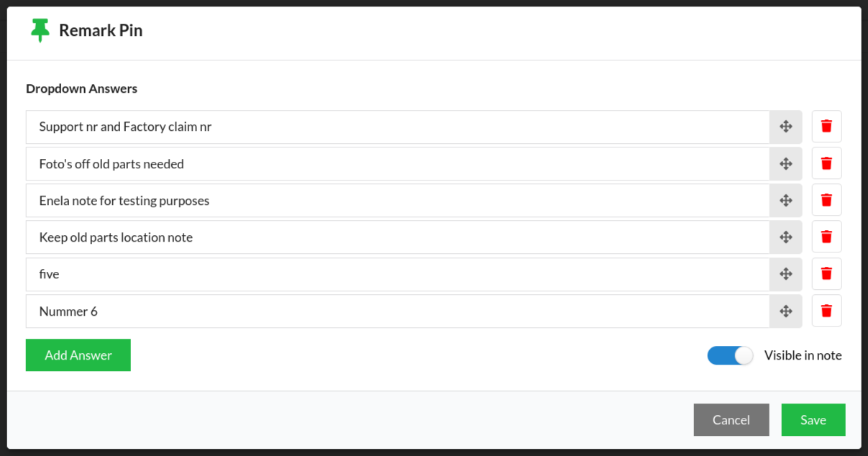Save the dropdown answers
Screen dimensions: 868x456
(x=813, y=420)
